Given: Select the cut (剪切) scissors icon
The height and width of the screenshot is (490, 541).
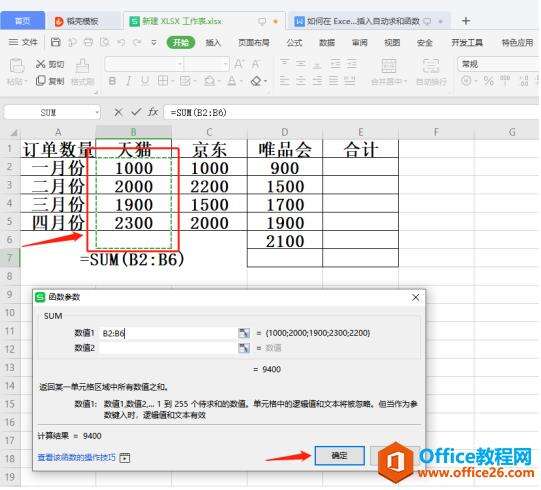Looking at the screenshot, I should pos(40,64).
